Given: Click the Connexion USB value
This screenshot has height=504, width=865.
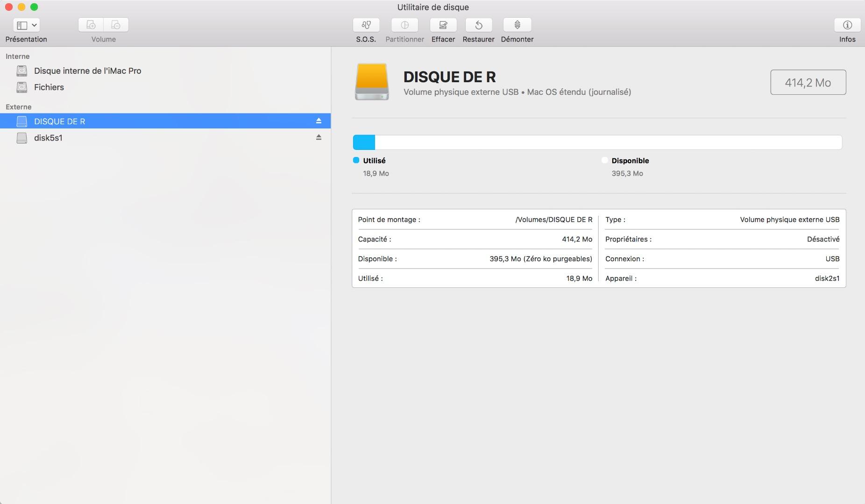Looking at the screenshot, I should pyautogui.click(x=832, y=259).
